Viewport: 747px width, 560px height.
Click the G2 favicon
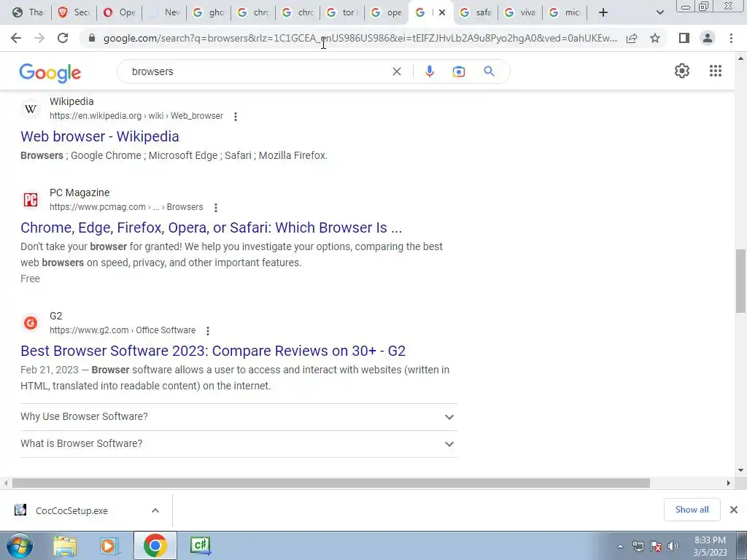pos(31,323)
